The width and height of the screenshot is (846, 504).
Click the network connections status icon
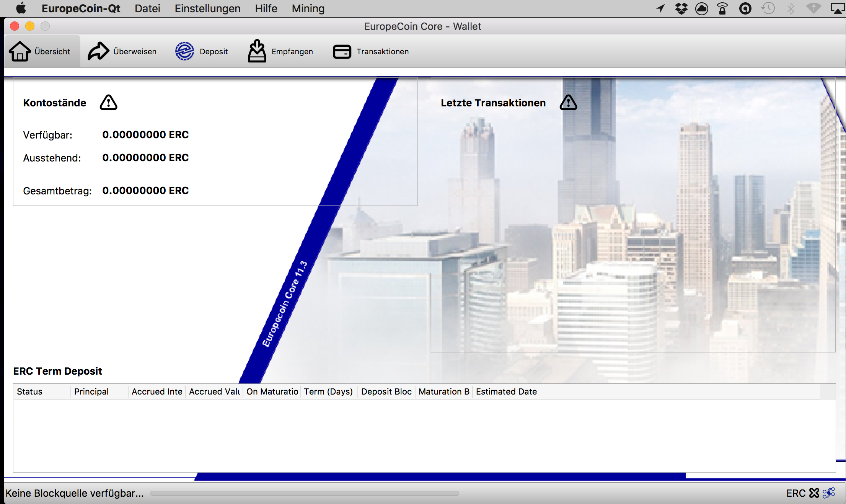pyautogui.click(x=829, y=493)
